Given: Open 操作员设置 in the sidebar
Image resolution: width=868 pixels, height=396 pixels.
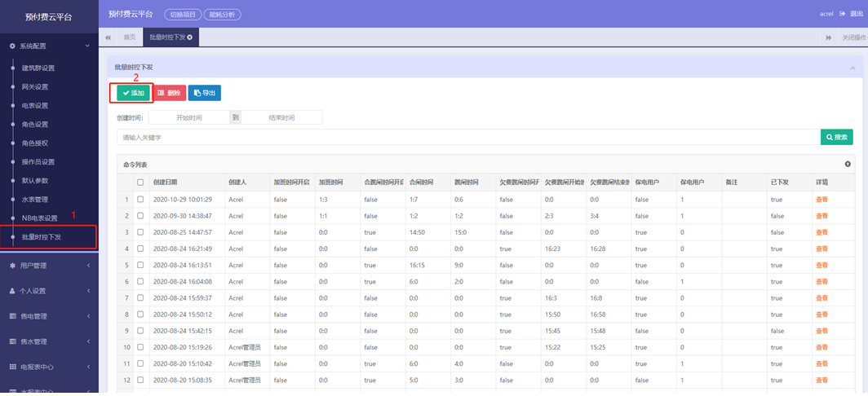Looking at the screenshot, I should pyautogui.click(x=38, y=163).
